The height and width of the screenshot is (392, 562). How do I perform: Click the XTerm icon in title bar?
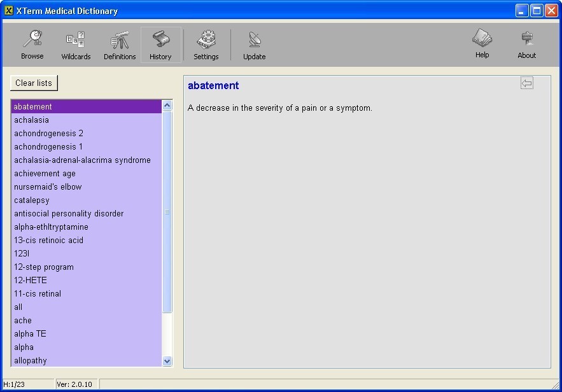click(8, 10)
